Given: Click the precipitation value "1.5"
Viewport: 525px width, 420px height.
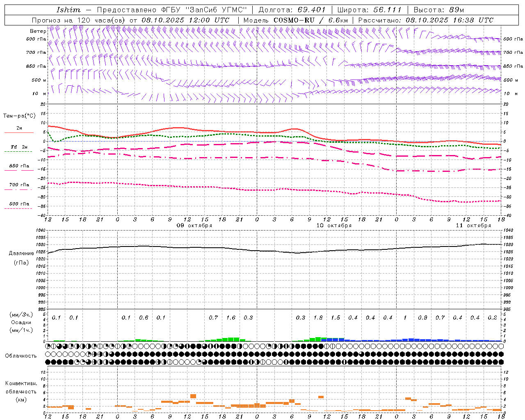Looking at the screenshot, I should 336,317.
